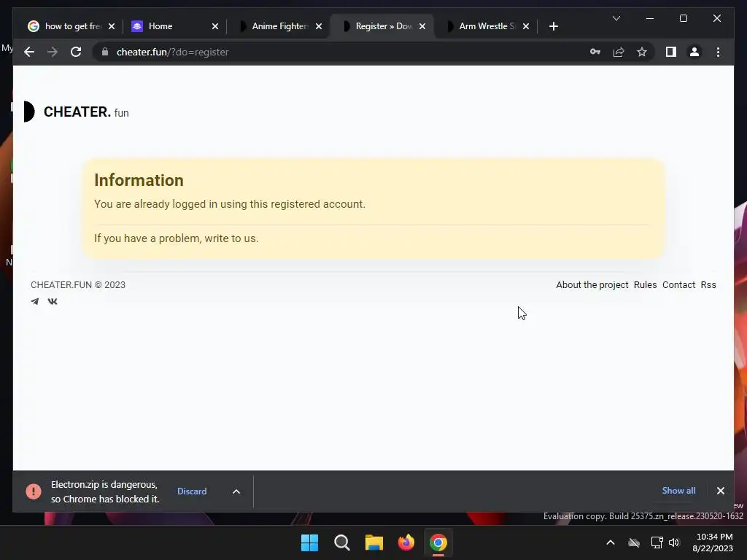
Task: Close the Home tab
Action: click(215, 26)
